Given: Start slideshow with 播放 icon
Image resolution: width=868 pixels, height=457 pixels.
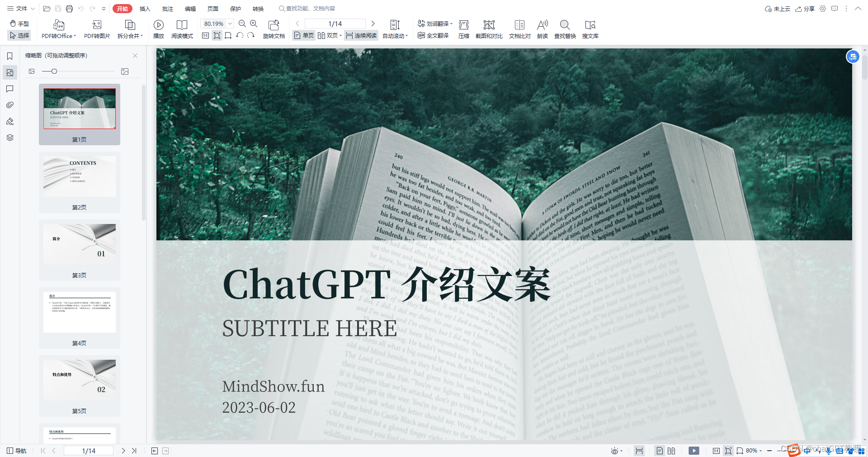Looking at the screenshot, I should [x=159, y=29].
